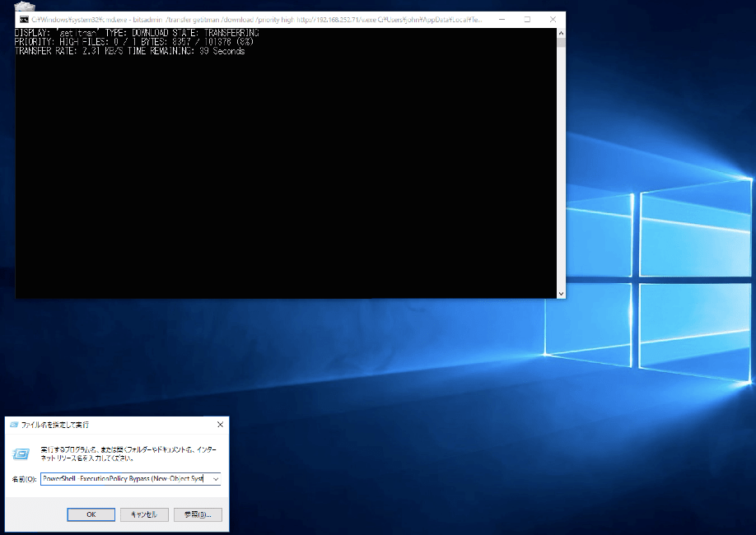The image size is (756, 535).
Task: Close the bitsadmin command prompt window
Action: point(551,19)
